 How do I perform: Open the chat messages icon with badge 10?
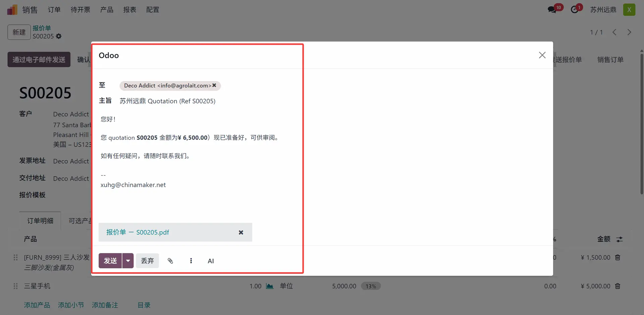point(552,10)
